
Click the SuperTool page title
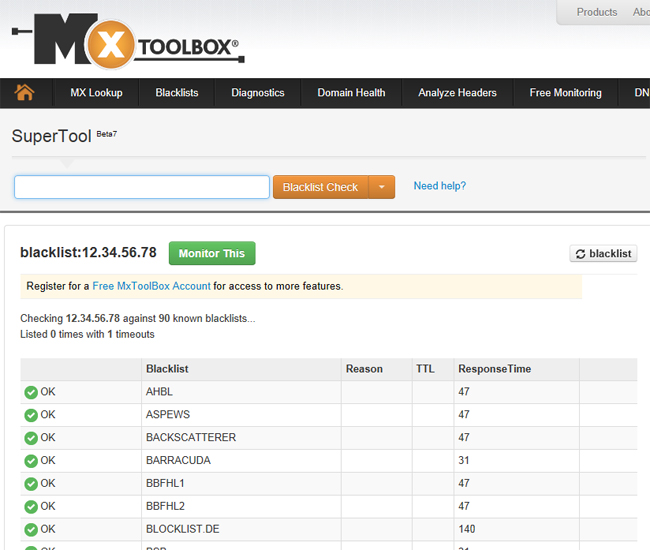point(51,136)
